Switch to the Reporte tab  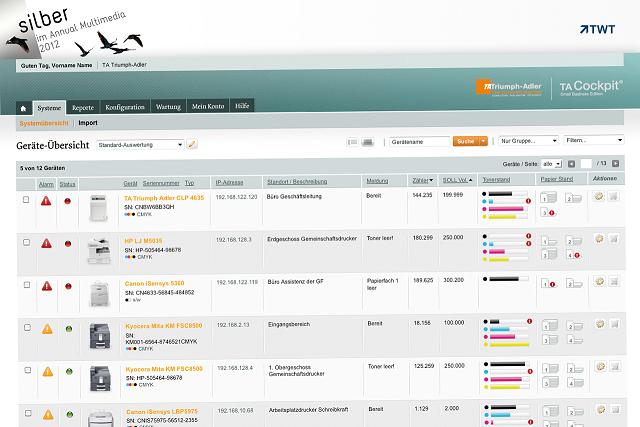tap(83, 107)
